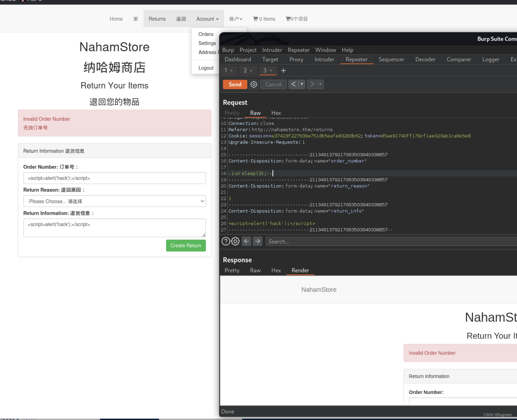
Task: Select the Response Render tab
Action: pyautogui.click(x=300, y=271)
